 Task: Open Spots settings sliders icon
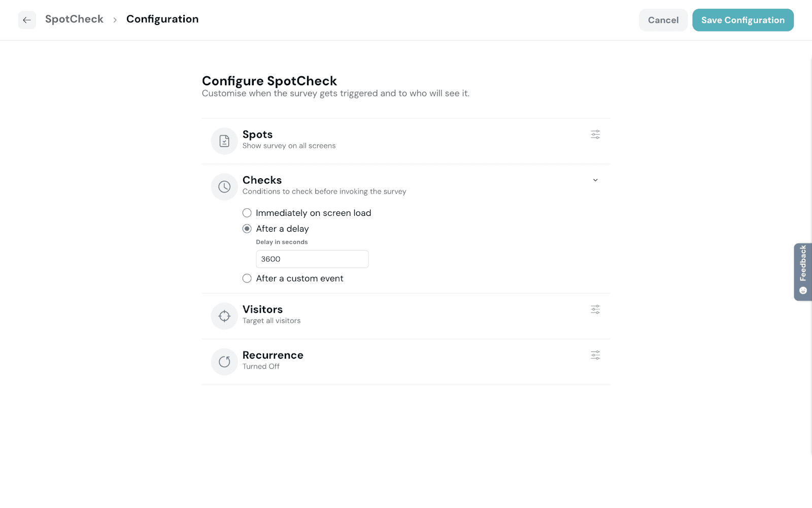[x=595, y=135]
